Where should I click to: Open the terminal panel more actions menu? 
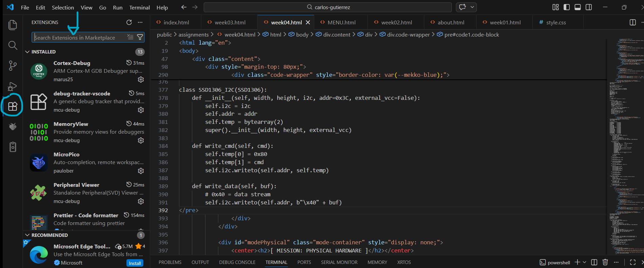click(616, 262)
